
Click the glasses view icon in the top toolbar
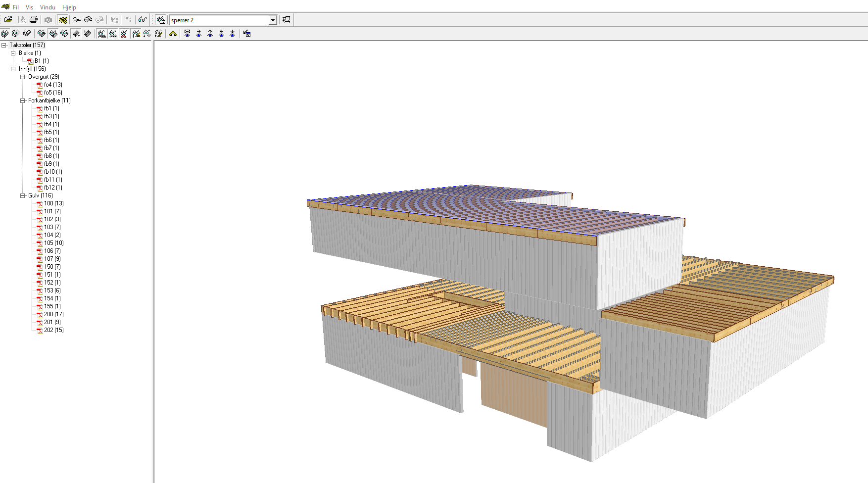pos(143,20)
